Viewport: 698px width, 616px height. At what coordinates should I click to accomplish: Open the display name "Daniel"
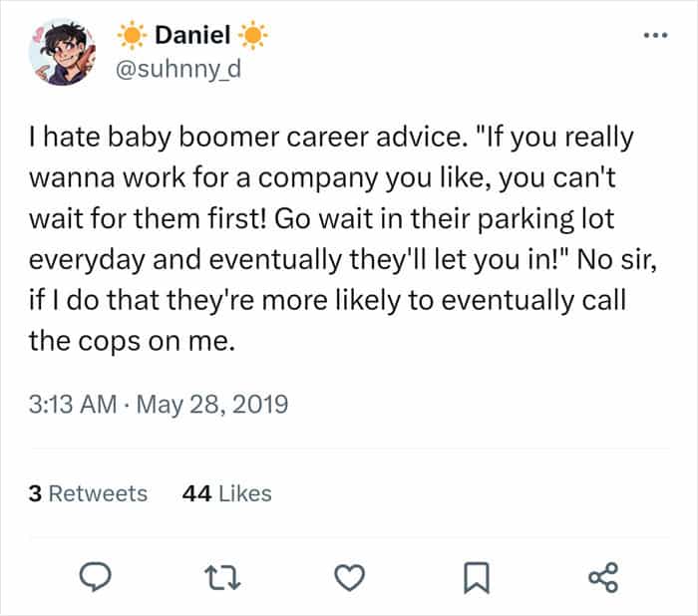[x=193, y=38]
